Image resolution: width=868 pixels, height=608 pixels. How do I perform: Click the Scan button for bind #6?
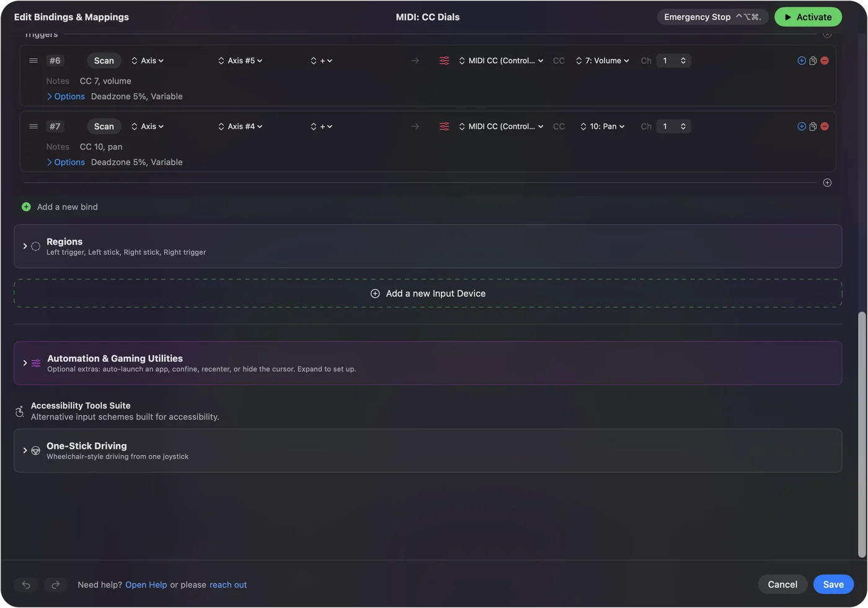[x=104, y=61]
